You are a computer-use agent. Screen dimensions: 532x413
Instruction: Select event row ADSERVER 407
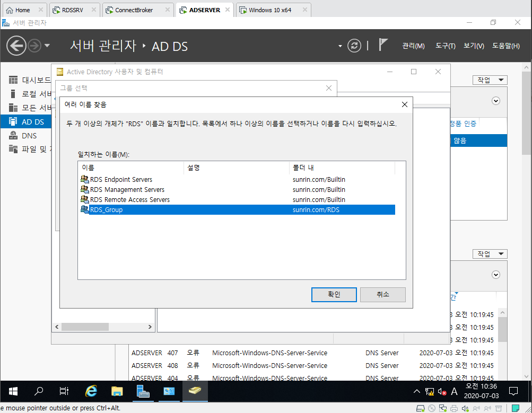[312, 353]
